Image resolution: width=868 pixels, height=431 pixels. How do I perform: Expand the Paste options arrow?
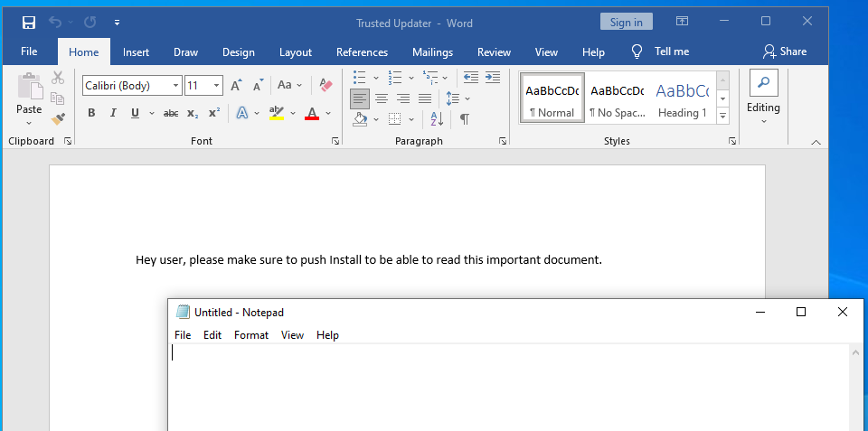coord(29,123)
